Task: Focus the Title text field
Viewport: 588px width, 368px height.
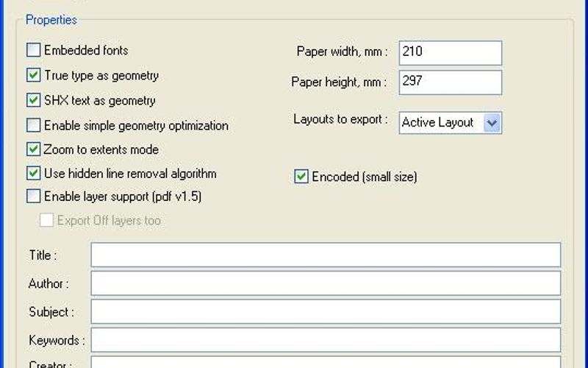Action: coord(325,255)
